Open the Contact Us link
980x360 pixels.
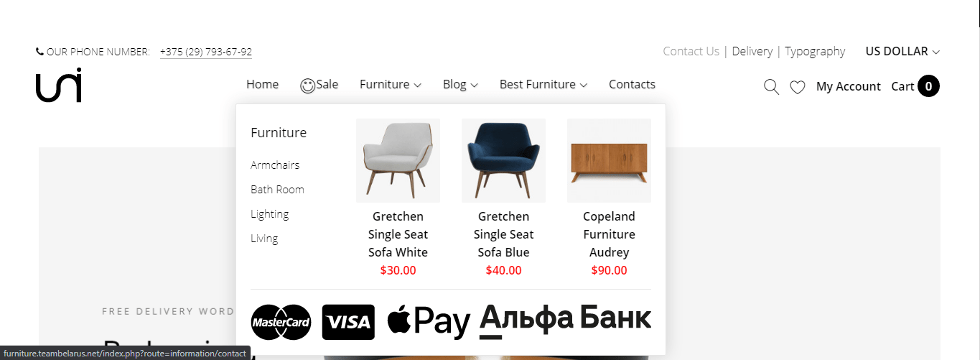[691, 51]
